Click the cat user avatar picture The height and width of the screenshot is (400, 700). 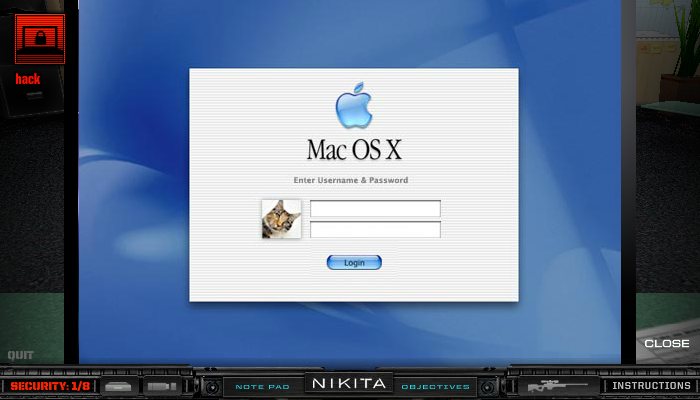pos(281,219)
